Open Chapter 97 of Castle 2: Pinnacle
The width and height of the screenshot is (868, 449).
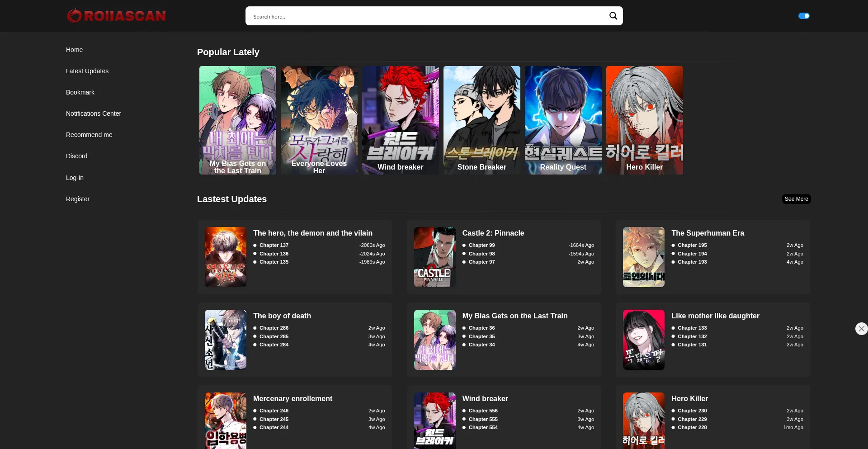point(481,262)
